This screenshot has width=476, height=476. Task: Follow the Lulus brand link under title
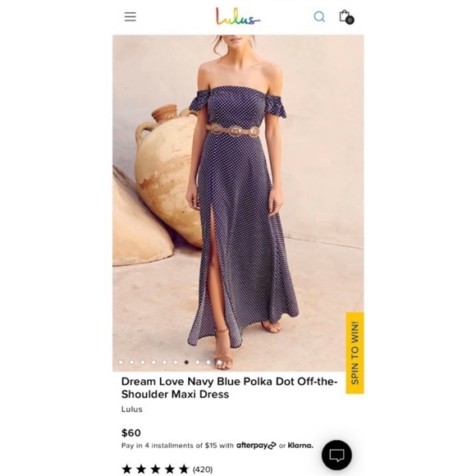(x=132, y=410)
